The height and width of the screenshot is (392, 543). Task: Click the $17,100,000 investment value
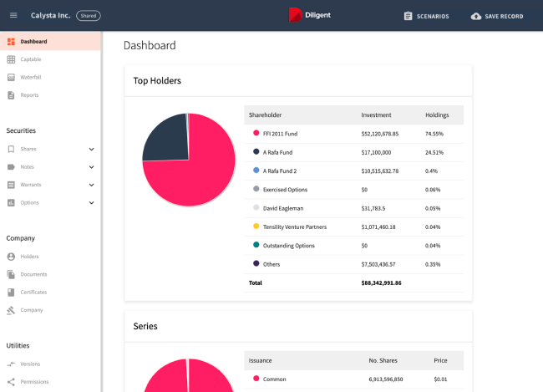point(376,152)
